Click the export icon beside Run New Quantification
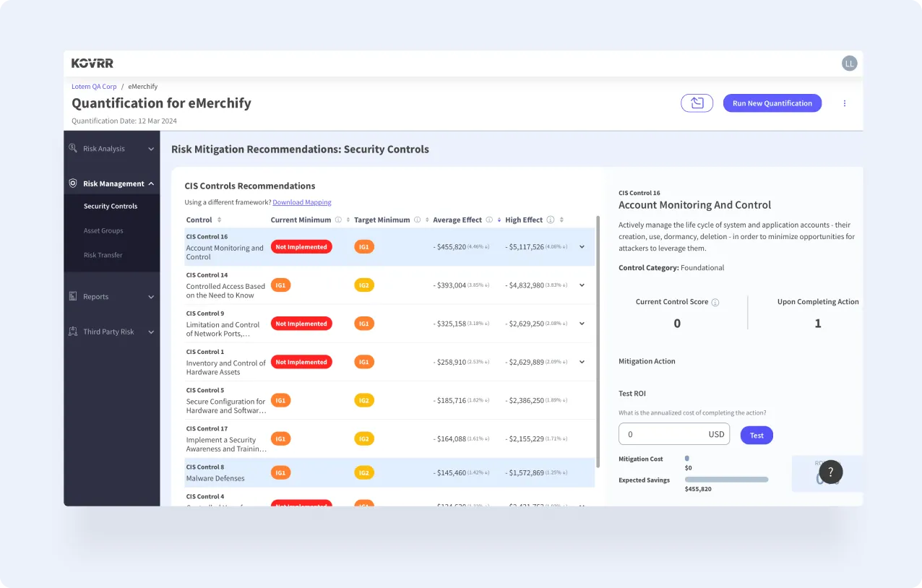This screenshot has width=922, height=588. click(x=696, y=103)
